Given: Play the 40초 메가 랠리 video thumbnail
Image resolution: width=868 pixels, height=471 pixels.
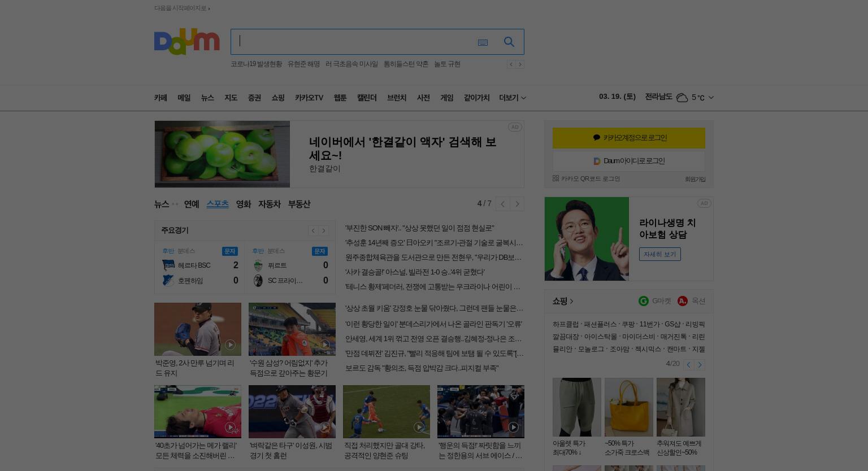Looking at the screenshot, I should [198, 412].
